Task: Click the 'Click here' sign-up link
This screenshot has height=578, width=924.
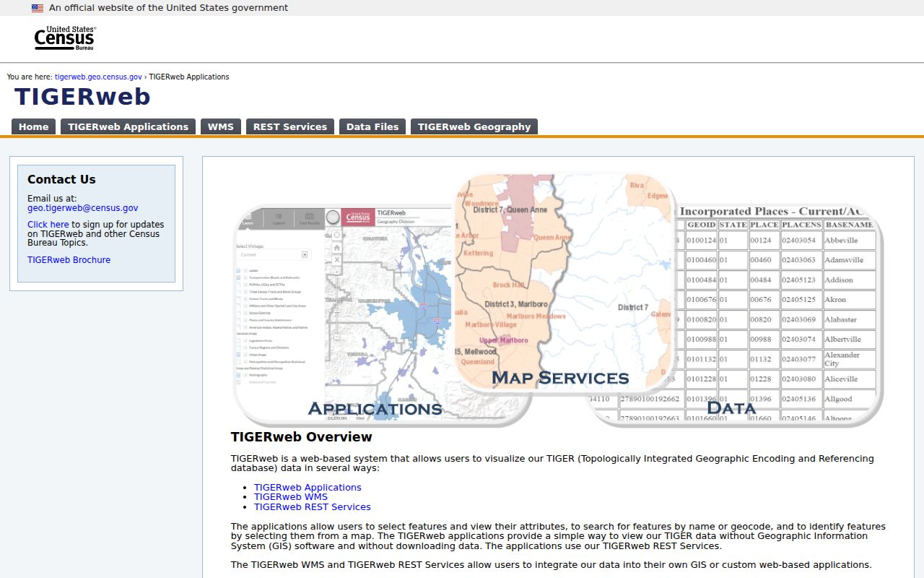Action: click(x=48, y=225)
